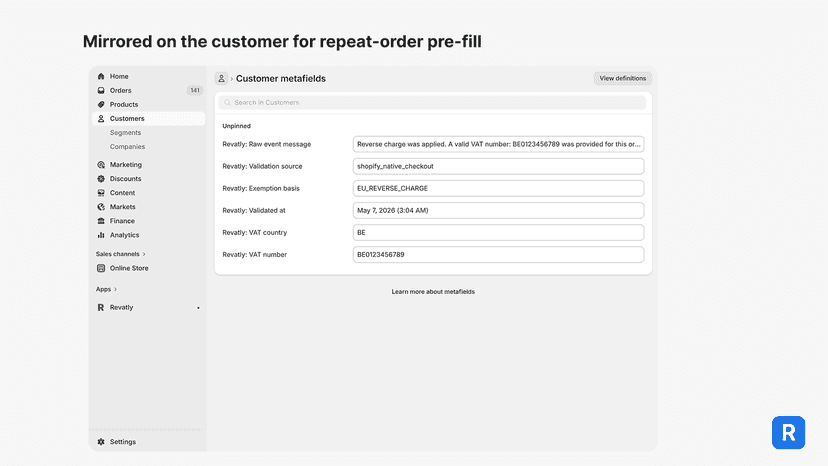Click the VAT country value field
The image size is (828, 466).
tap(498, 232)
